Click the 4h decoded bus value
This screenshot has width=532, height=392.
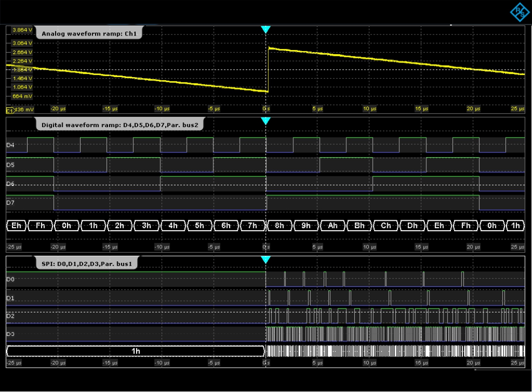(x=173, y=225)
